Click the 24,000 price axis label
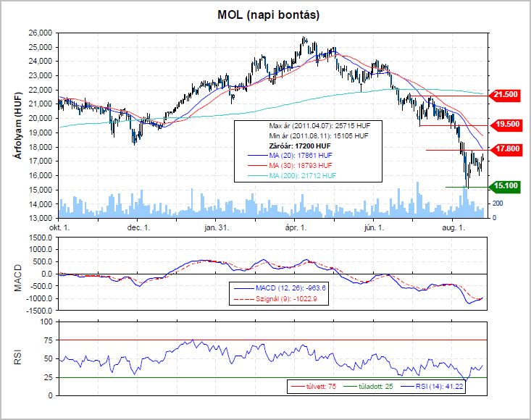This screenshot has height=420, width=531. 41,62
